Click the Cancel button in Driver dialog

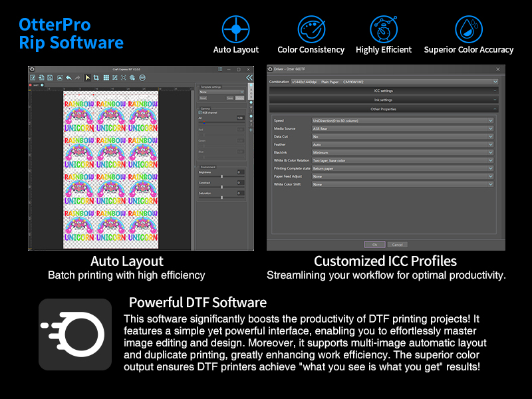pyautogui.click(x=397, y=244)
